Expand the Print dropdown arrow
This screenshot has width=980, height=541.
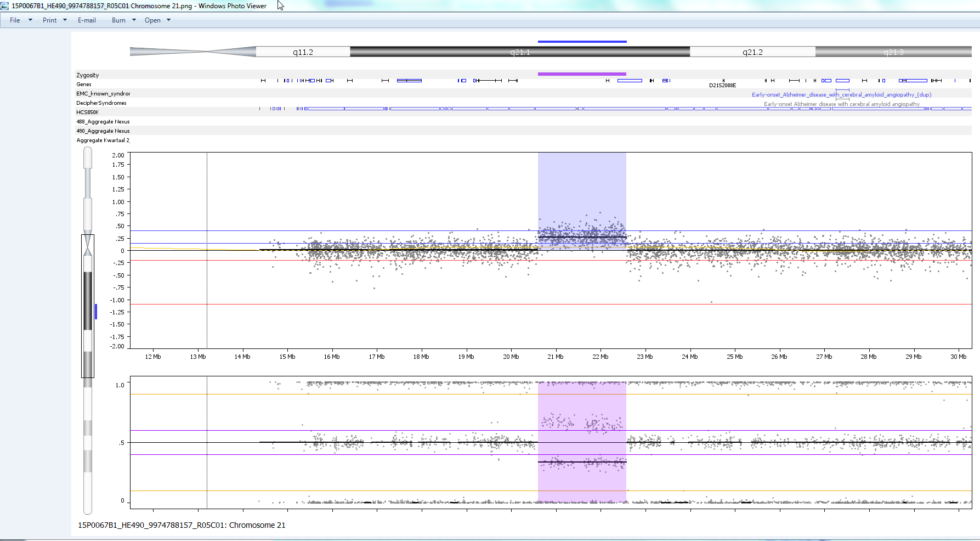click(65, 20)
